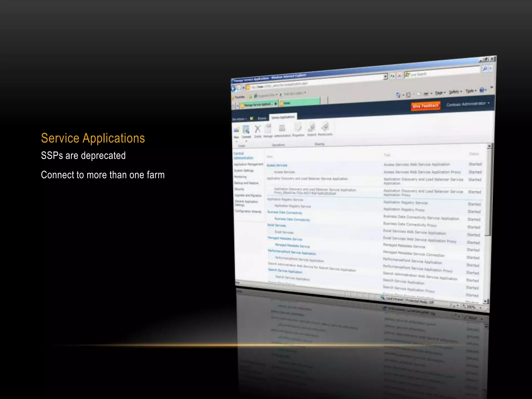
Task: Open the top-level Business Data Connectivity link
Action: tap(285, 212)
